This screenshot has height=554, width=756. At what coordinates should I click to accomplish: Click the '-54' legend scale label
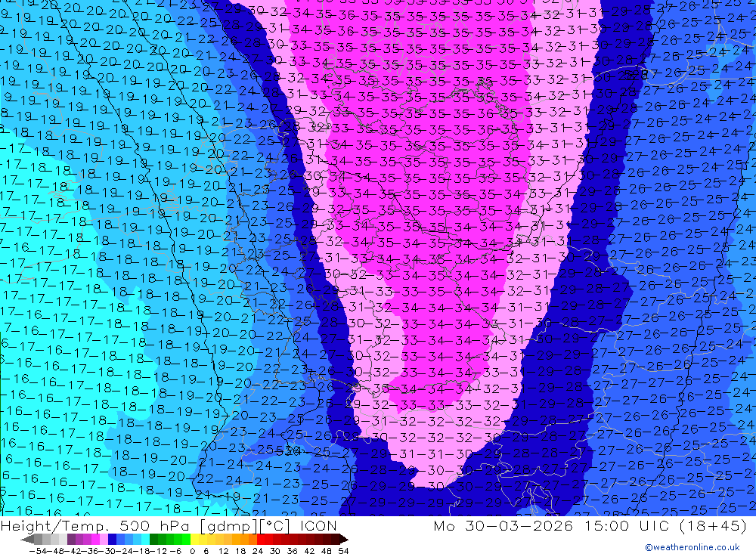[x=38, y=551]
